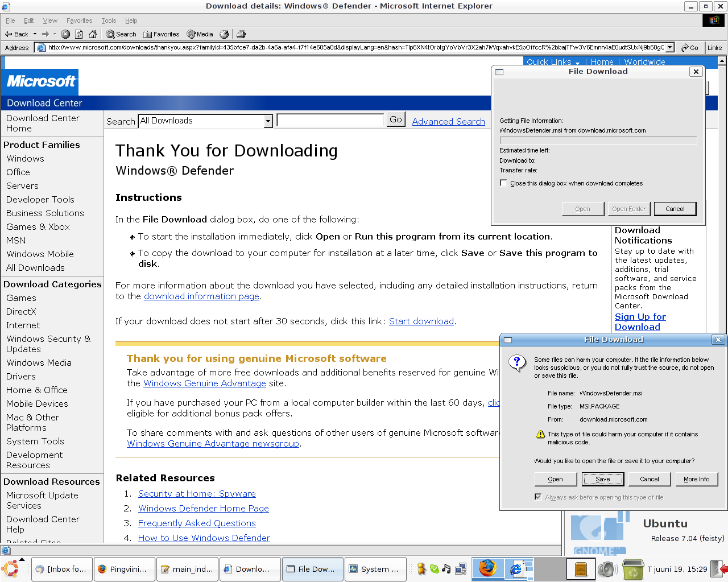Open the address bar URL dropdown

pyautogui.click(x=670, y=47)
